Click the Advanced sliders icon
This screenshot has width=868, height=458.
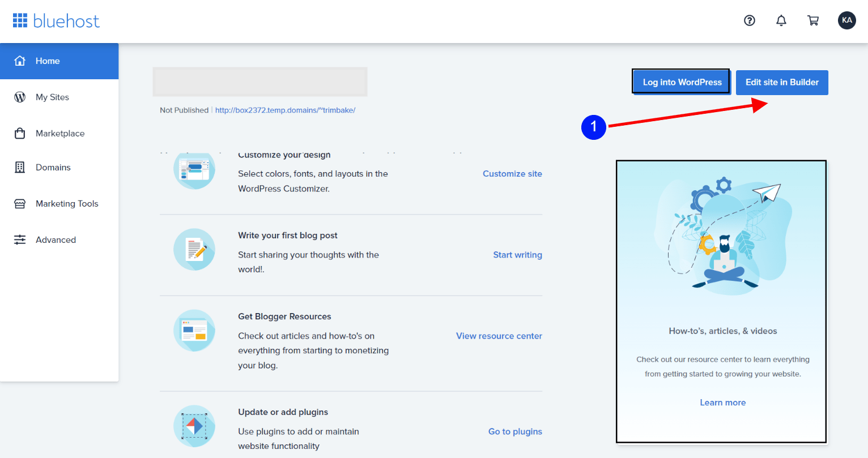[x=20, y=239]
